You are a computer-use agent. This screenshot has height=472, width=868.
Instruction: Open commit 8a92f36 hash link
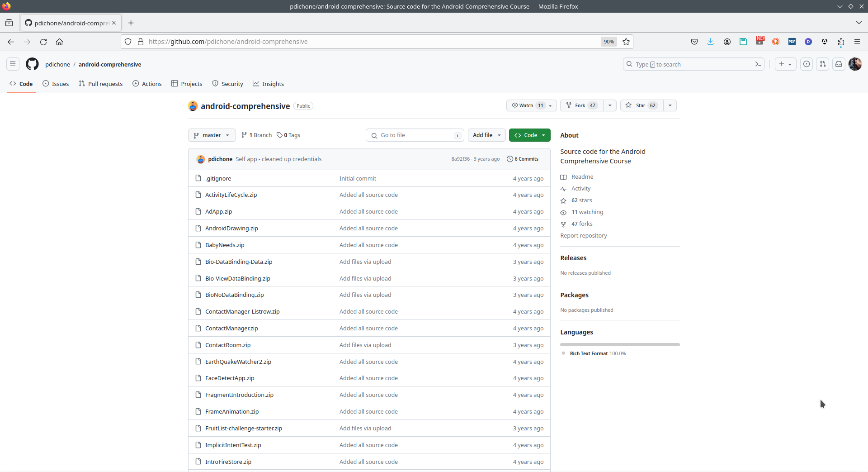pos(460,159)
